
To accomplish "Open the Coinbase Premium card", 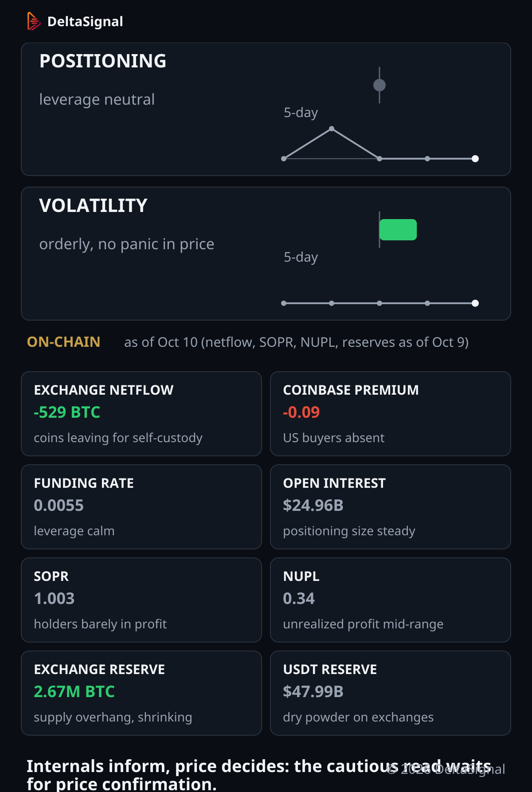I will (391, 414).
